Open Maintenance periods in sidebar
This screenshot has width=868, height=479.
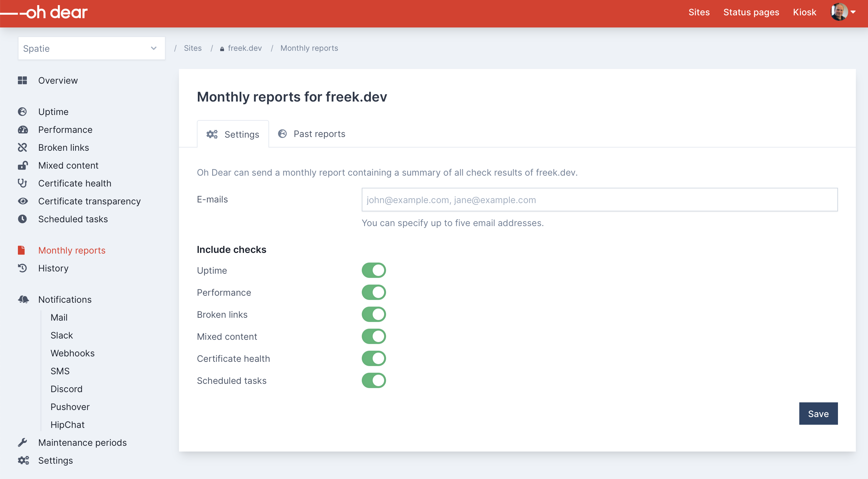(x=82, y=442)
